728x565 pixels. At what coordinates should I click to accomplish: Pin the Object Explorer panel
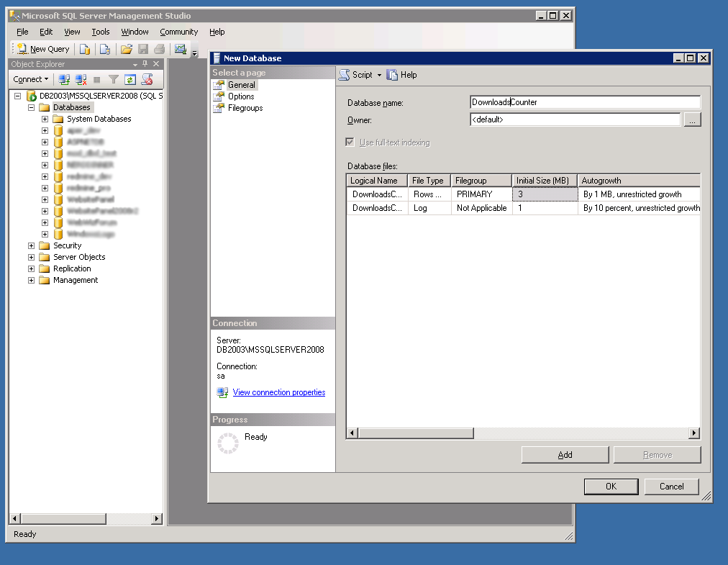click(145, 64)
